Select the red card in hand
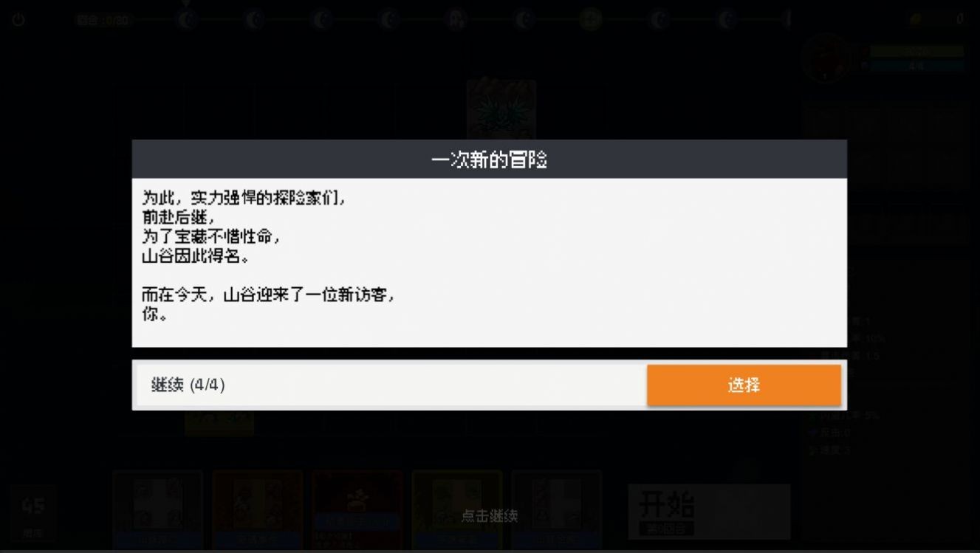 click(357, 510)
